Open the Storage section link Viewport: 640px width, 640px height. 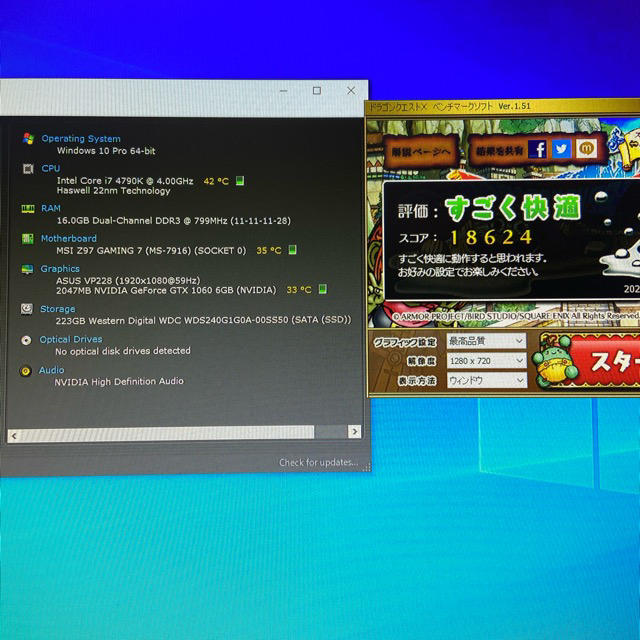(58, 309)
